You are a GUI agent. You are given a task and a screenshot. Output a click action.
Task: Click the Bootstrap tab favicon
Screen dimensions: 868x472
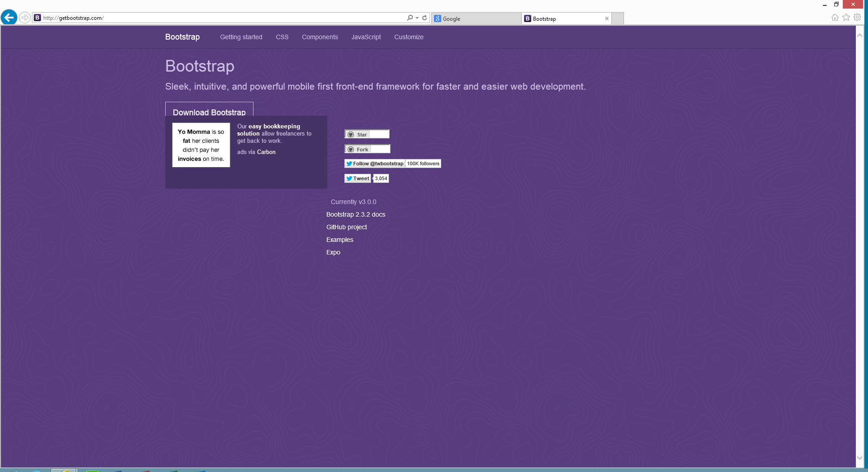(x=528, y=18)
